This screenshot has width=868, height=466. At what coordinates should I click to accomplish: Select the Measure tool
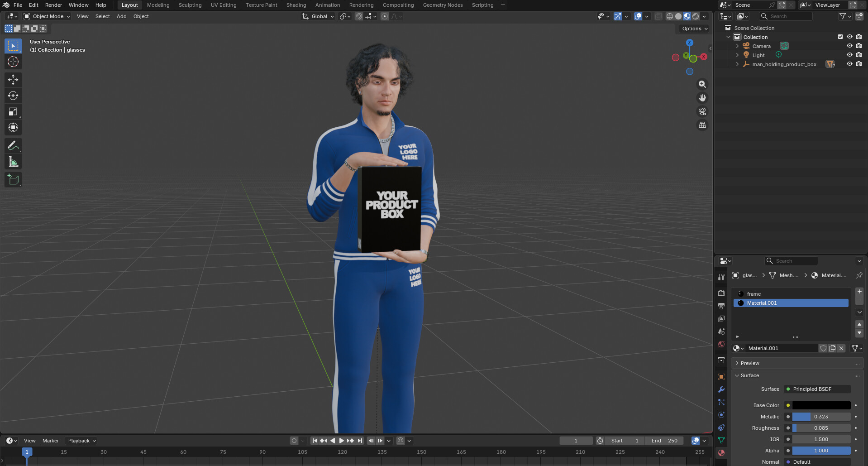point(13,162)
